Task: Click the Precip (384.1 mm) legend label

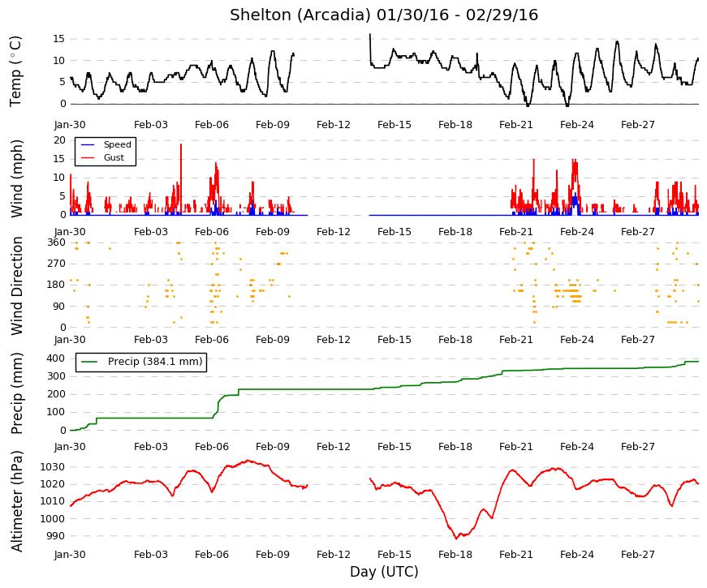Action: (155, 362)
